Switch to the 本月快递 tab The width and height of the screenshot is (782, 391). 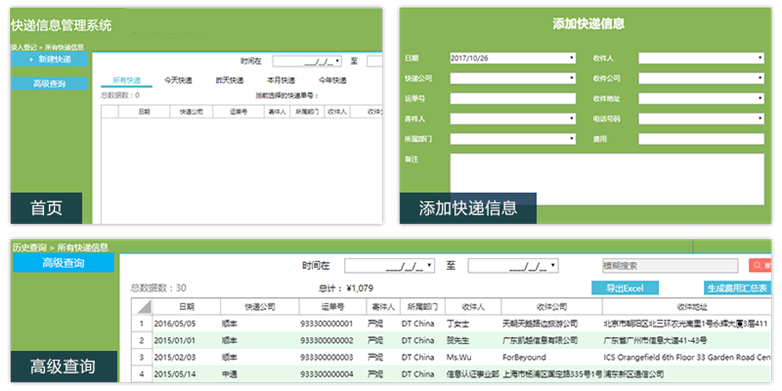[x=281, y=80]
